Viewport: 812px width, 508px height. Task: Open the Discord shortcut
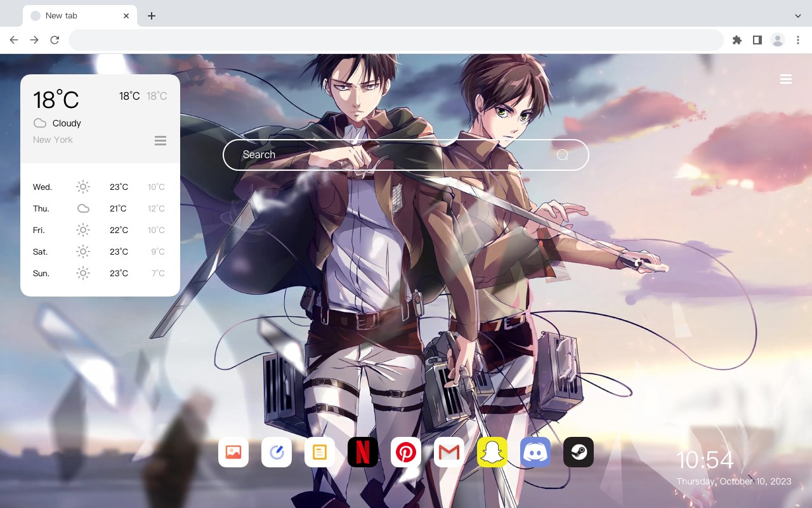(x=535, y=452)
